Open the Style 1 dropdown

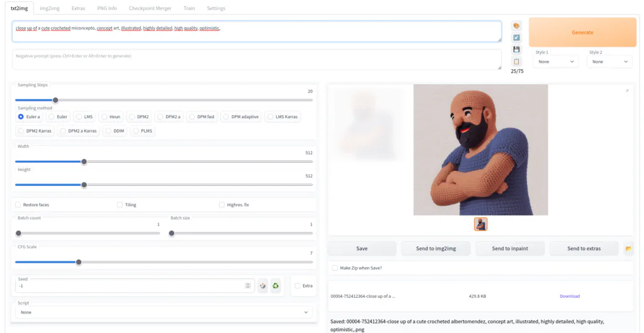[556, 62]
